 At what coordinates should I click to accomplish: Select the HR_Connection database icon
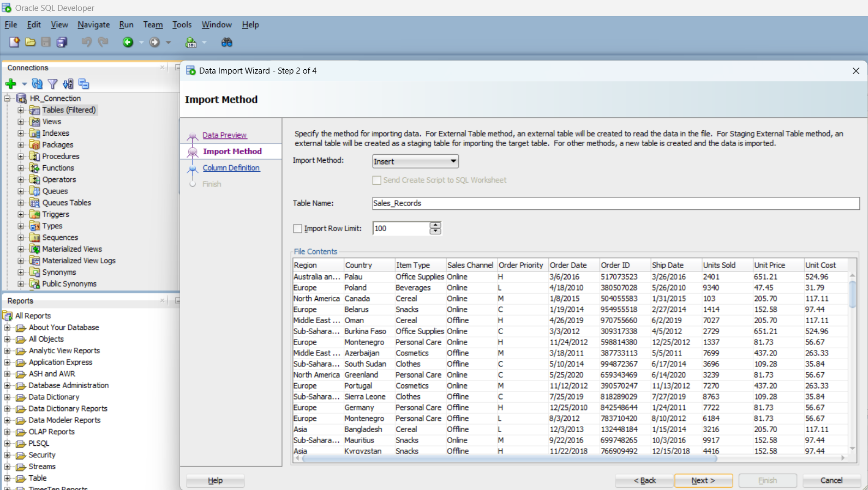(x=21, y=98)
